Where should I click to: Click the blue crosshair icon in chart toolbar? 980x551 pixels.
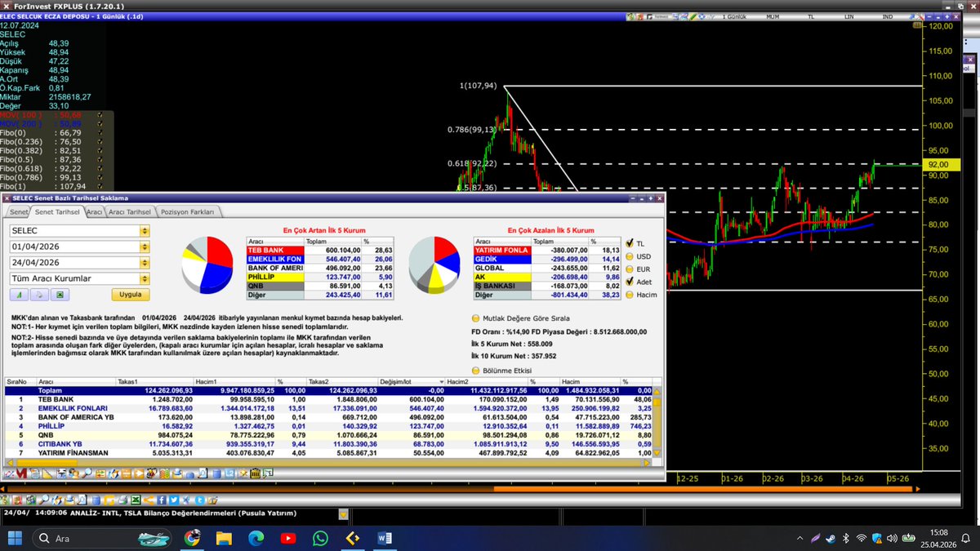pyautogui.click(x=702, y=16)
